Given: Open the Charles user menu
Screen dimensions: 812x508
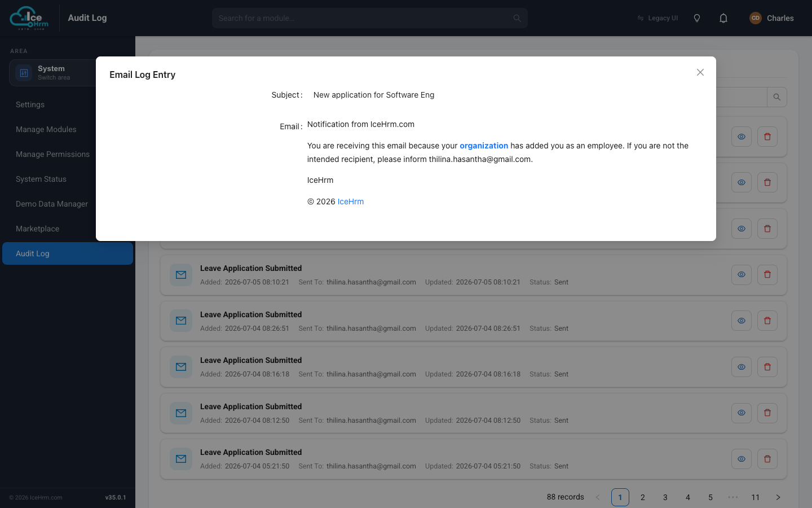Looking at the screenshot, I should 771,18.
